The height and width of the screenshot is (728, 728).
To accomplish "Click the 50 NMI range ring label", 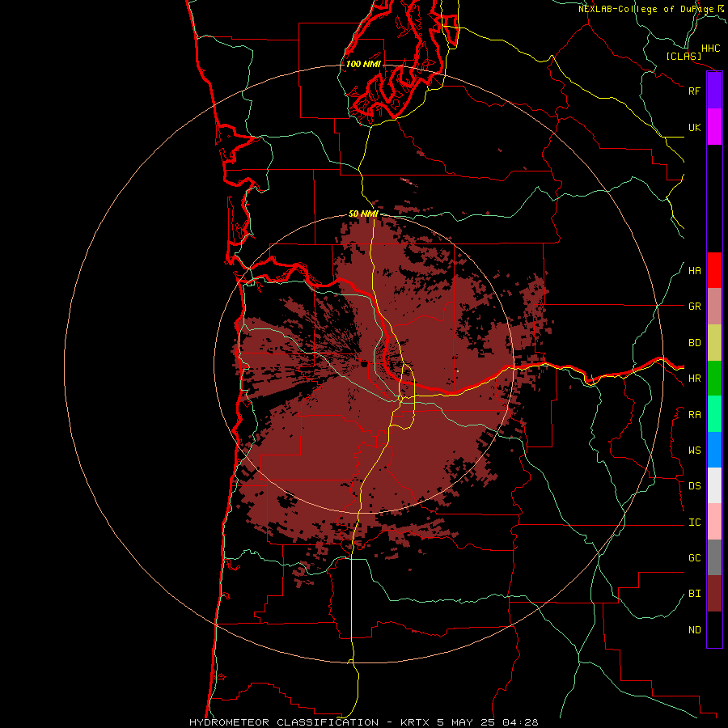I will (363, 214).
